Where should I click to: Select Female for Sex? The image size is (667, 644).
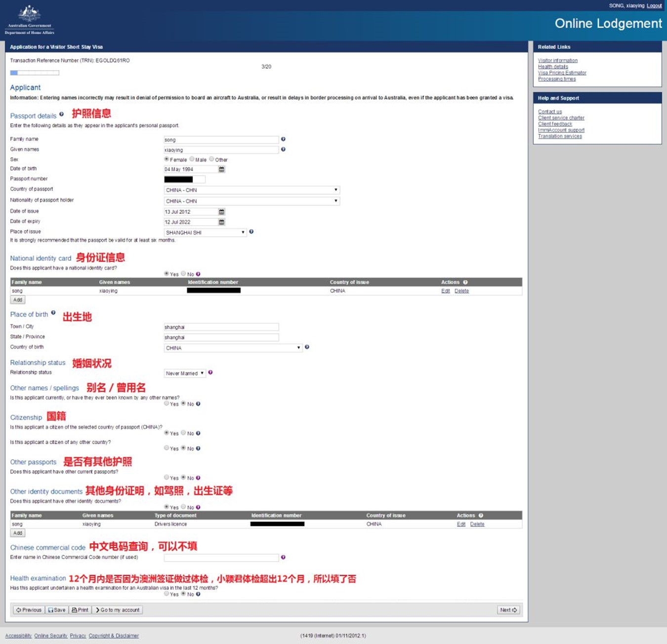click(167, 160)
